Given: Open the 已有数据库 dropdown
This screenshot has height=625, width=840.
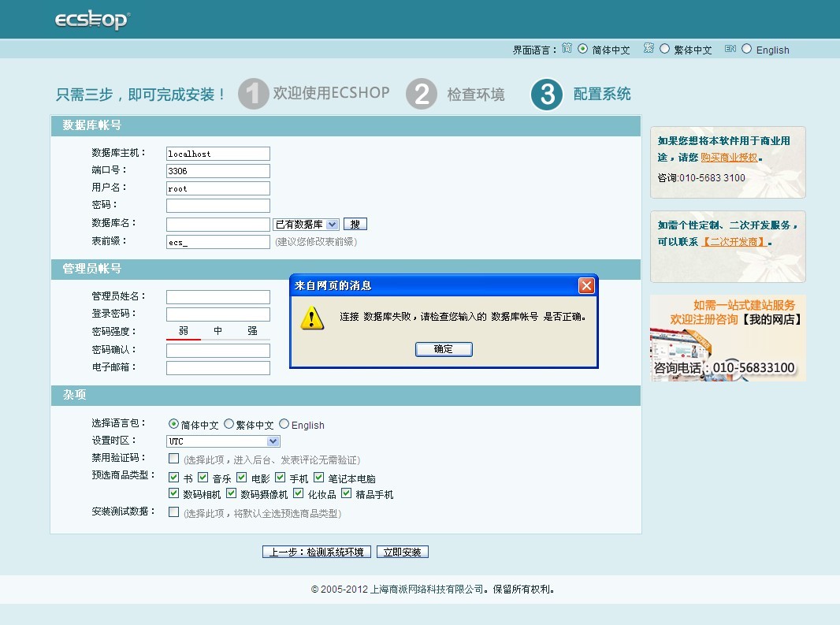Looking at the screenshot, I should click(x=306, y=224).
